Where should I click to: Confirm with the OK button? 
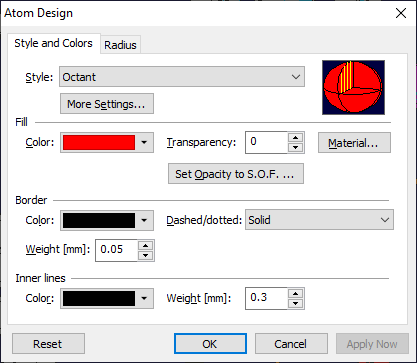tap(210, 344)
